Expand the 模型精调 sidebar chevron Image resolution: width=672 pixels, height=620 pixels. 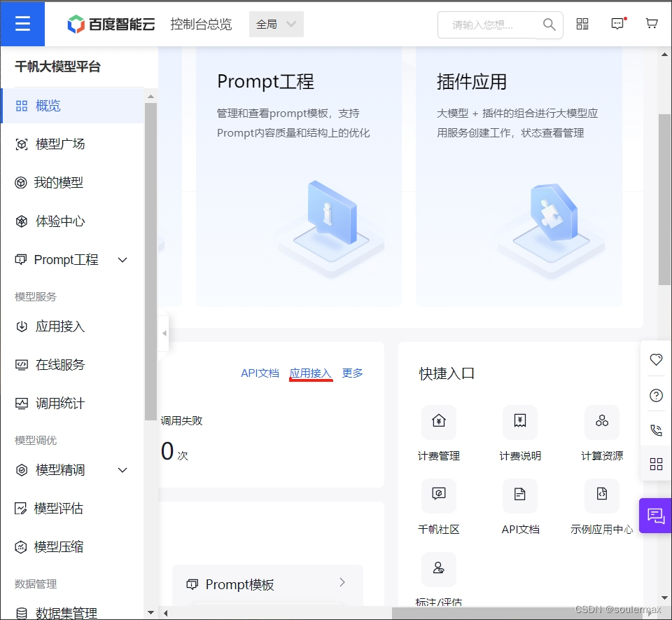(x=122, y=470)
